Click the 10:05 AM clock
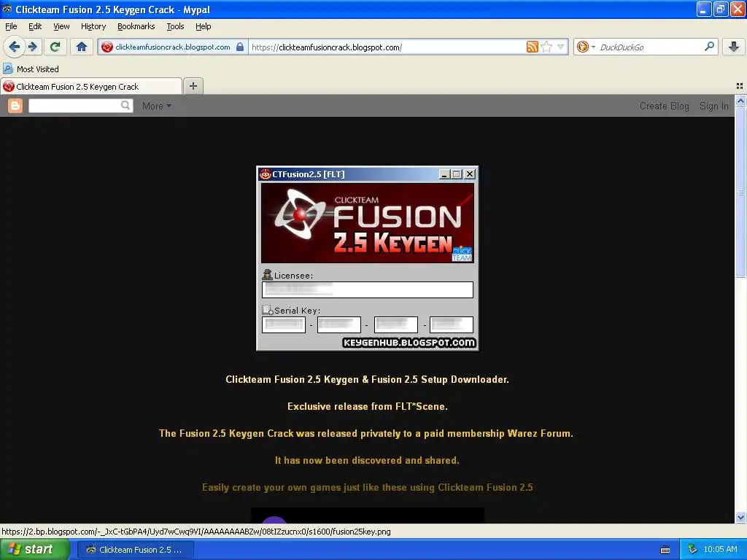The image size is (747, 560). click(720, 549)
